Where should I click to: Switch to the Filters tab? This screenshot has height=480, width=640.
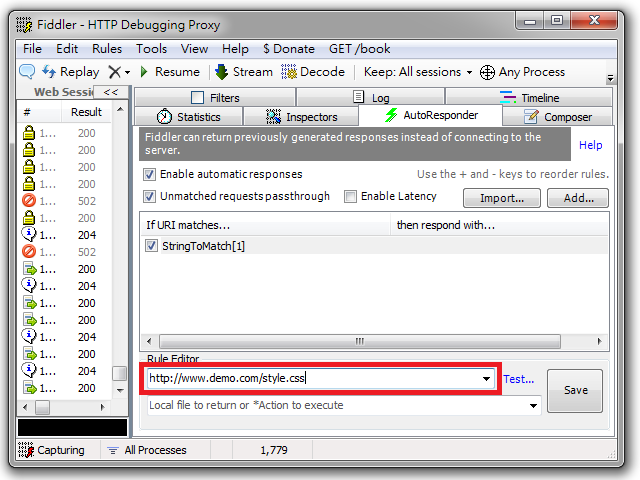coord(215,98)
